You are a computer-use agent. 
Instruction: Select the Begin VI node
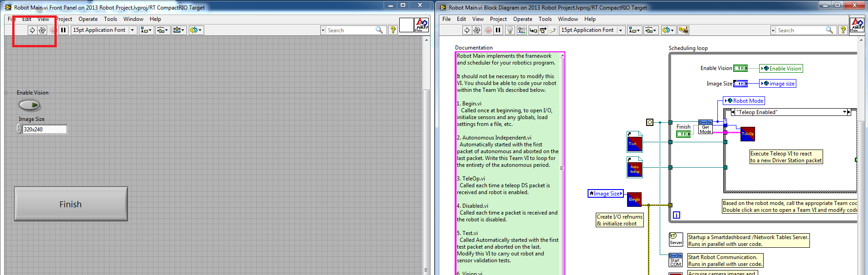point(634,199)
